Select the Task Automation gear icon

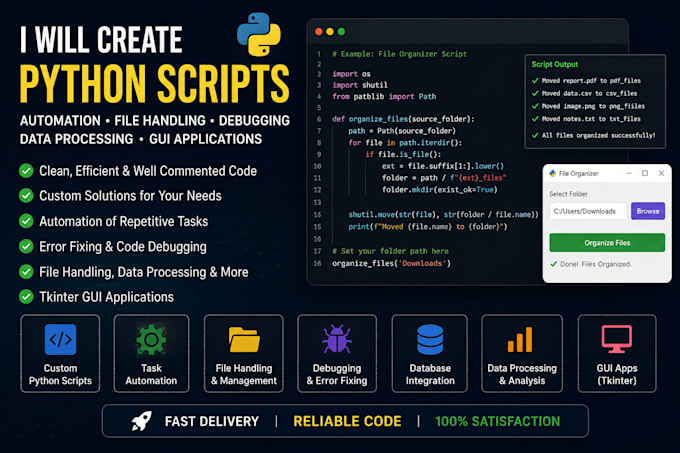click(151, 339)
